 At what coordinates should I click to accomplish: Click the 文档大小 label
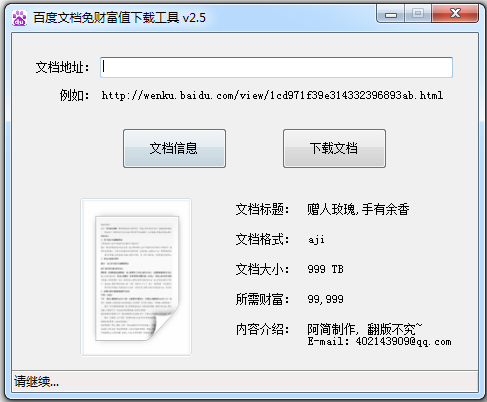click(x=262, y=269)
